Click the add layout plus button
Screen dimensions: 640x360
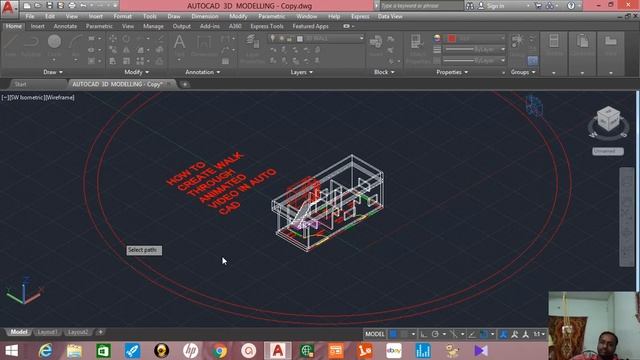pyautogui.click(x=100, y=332)
